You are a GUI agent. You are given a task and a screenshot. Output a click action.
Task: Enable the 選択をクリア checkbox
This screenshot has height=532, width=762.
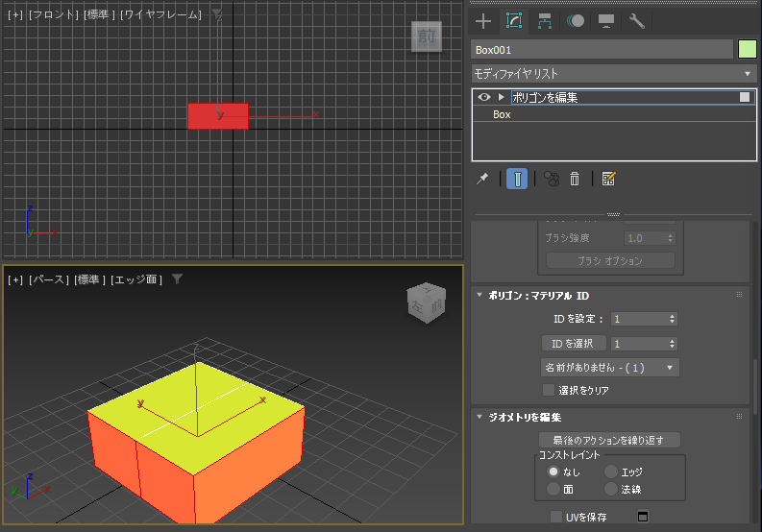tap(548, 390)
